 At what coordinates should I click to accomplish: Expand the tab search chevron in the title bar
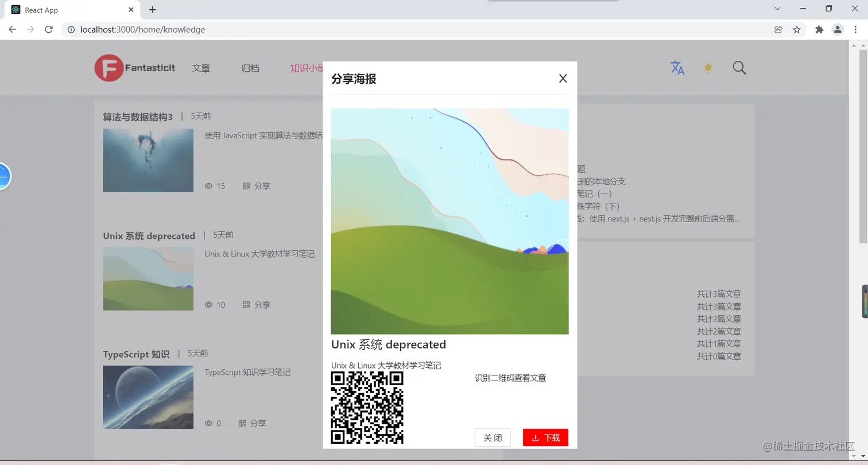(x=777, y=9)
